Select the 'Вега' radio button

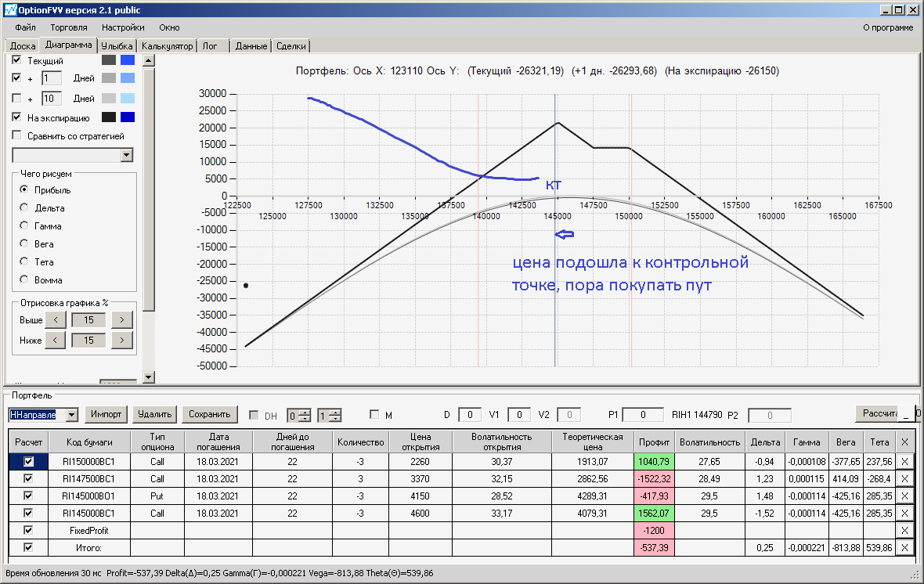pyautogui.click(x=24, y=243)
